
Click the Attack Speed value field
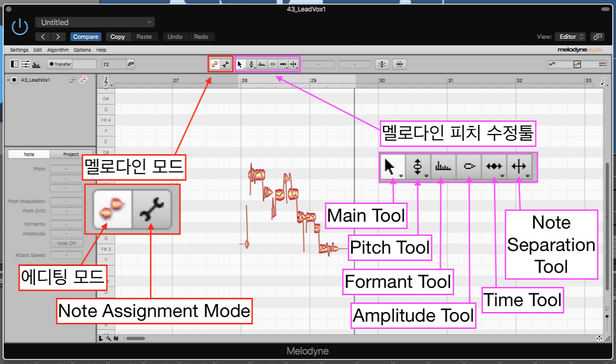pos(66,255)
